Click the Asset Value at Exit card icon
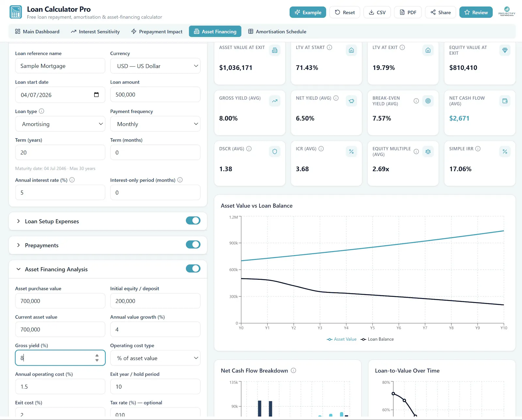This screenshot has height=420, width=522. [x=275, y=50]
